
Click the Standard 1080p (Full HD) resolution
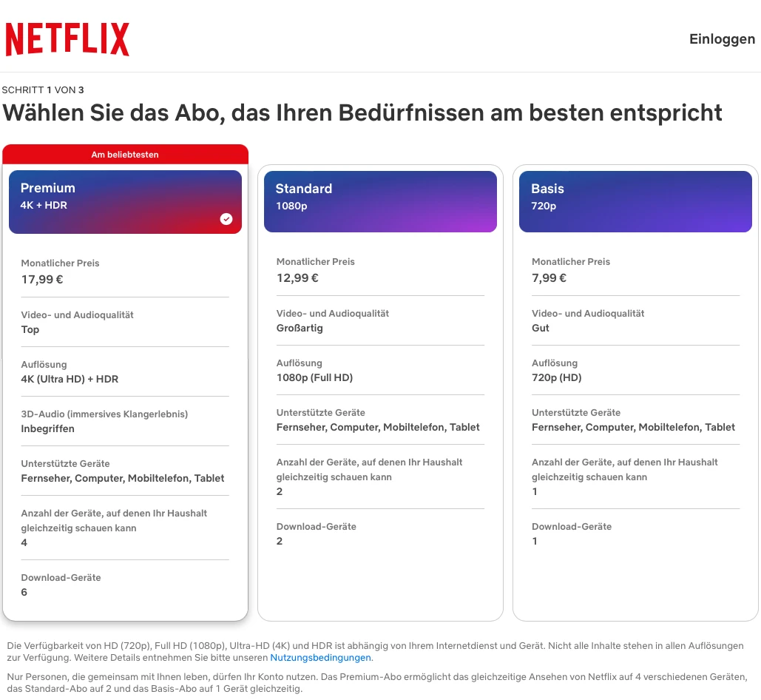click(314, 377)
